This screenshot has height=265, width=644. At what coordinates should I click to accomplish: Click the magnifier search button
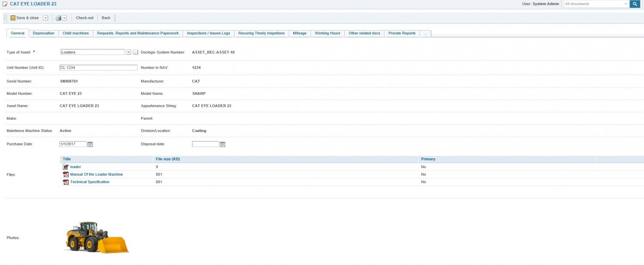pos(635,4)
